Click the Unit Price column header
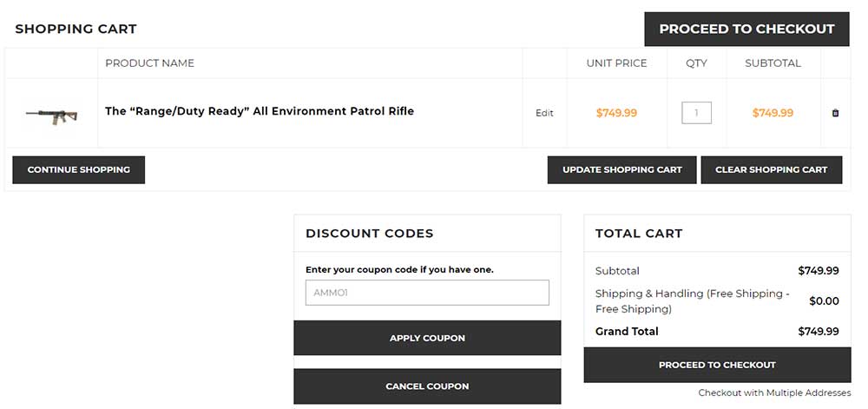Viewport: 868px width, 409px height. click(x=616, y=63)
